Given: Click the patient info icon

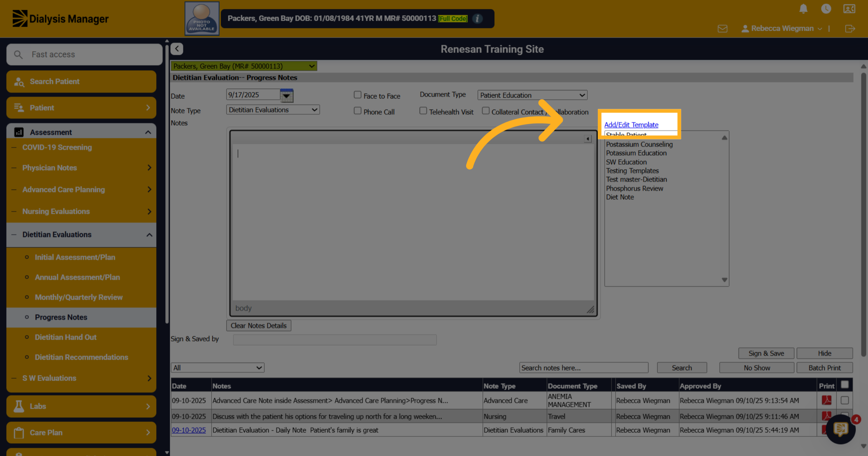Looking at the screenshot, I should point(477,18).
